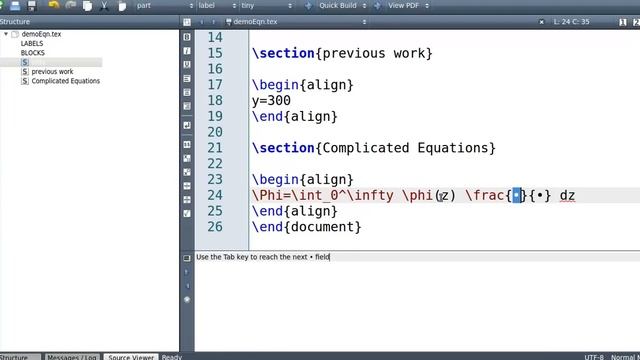Viewport: 640px width, 360px height.
Task: Switch to the Structure bottom tab
Action: (x=20, y=357)
